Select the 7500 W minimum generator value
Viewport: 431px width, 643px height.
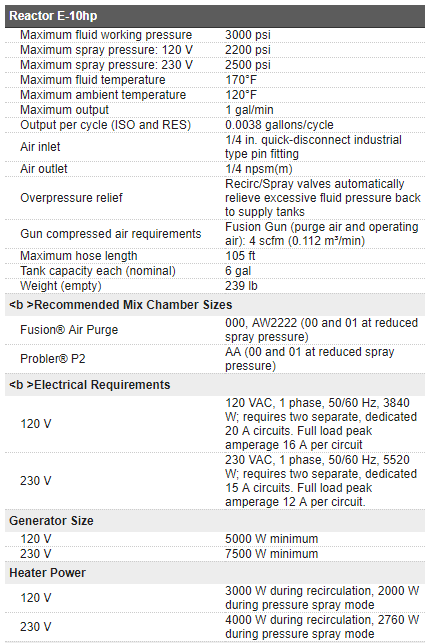271,554
